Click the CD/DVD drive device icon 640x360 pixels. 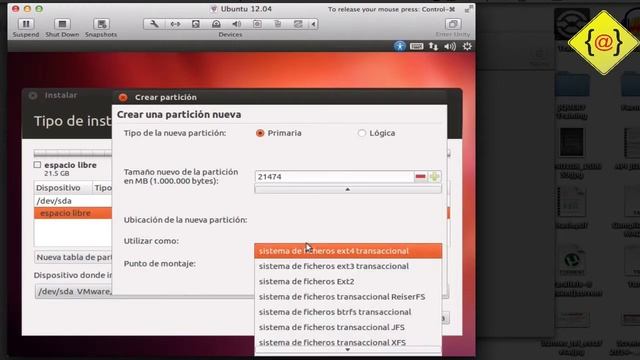click(216, 24)
